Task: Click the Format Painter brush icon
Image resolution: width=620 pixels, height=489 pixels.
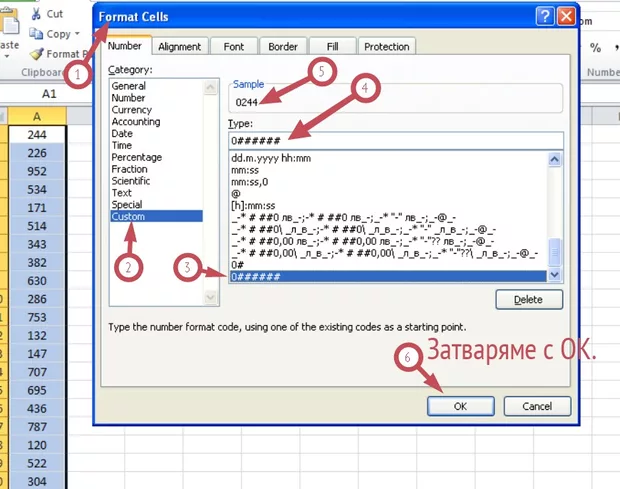Action: coord(36,54)
